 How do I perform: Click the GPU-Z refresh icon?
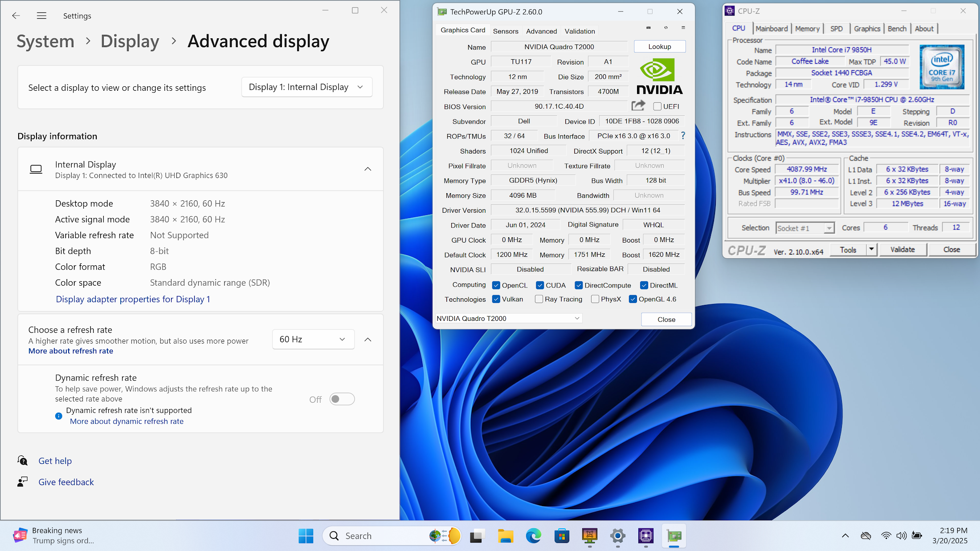click(x=666, y=28)
